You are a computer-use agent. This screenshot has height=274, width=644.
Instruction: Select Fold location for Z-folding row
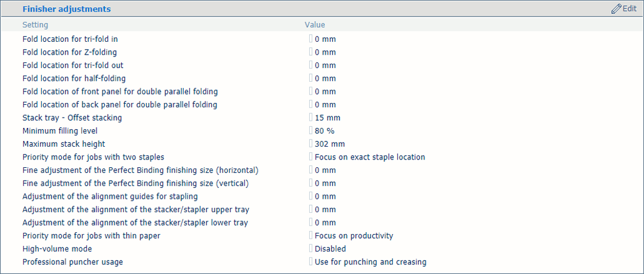(x=322, y=52)
